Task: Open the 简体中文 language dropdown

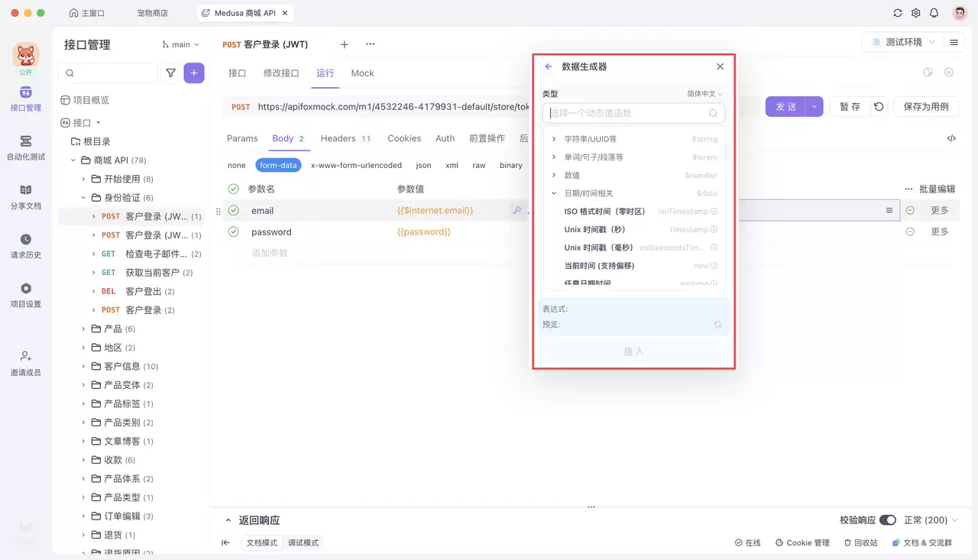Action: click(x=704, y=94)
